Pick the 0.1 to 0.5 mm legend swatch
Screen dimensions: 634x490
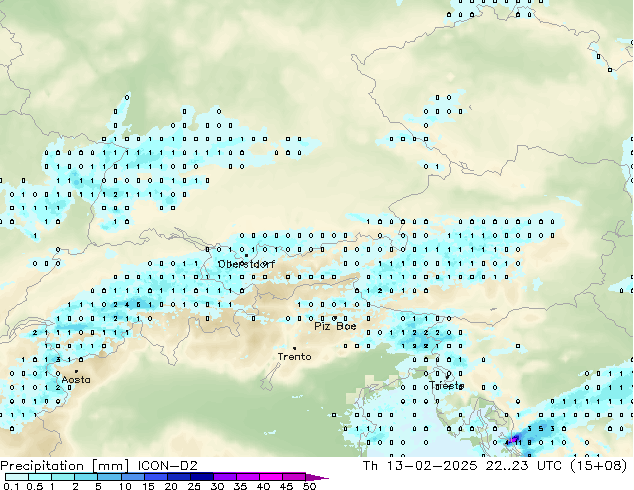[x=17, y=477]
